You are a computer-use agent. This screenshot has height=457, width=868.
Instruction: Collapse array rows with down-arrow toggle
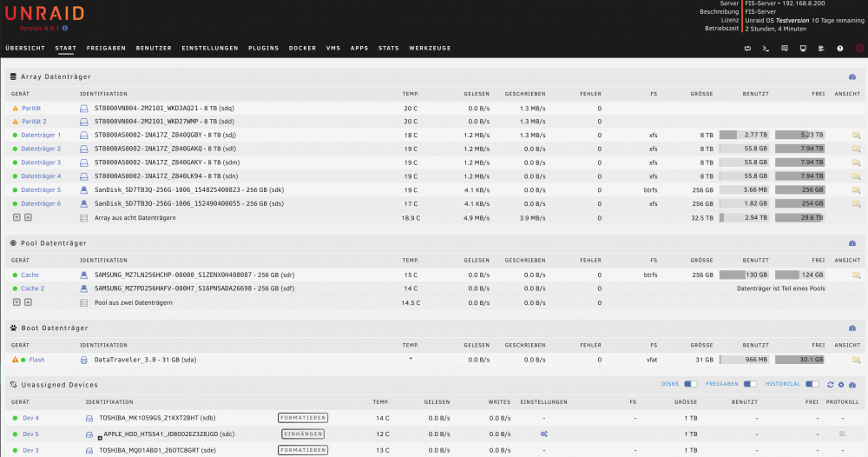(x=16, y=218)
